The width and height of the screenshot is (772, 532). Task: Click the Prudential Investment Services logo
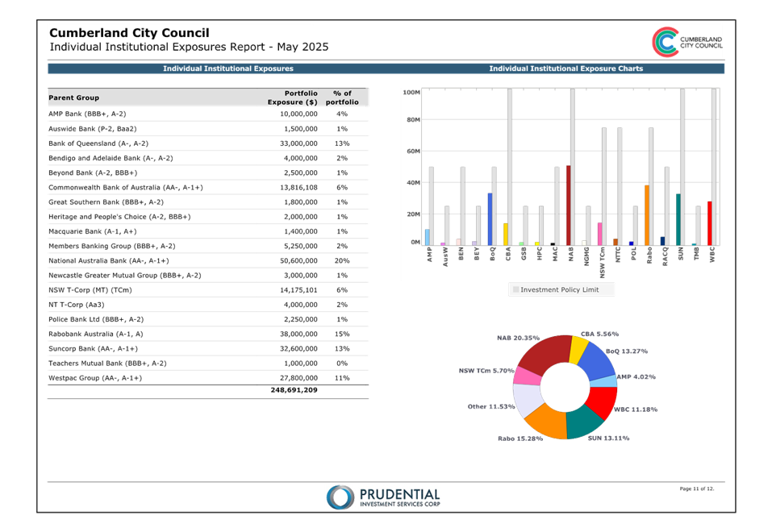[x=383, y=497]
